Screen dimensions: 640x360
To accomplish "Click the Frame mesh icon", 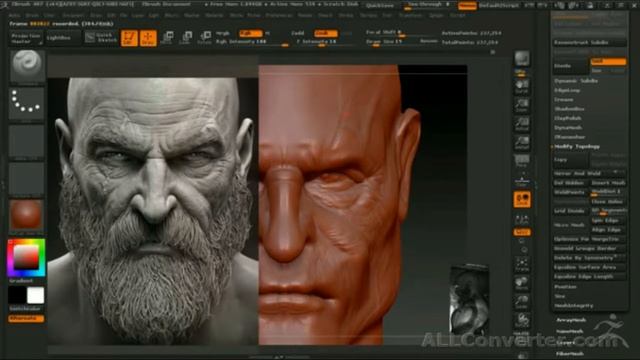I will (x=522, y=264).
